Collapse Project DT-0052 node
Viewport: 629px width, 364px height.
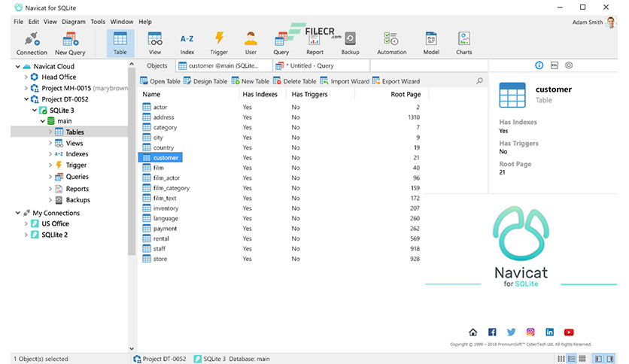coord(26,99)
